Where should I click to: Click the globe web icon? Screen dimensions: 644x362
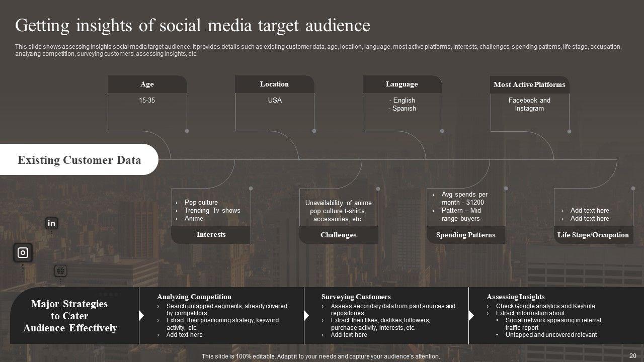click(60, 271)
